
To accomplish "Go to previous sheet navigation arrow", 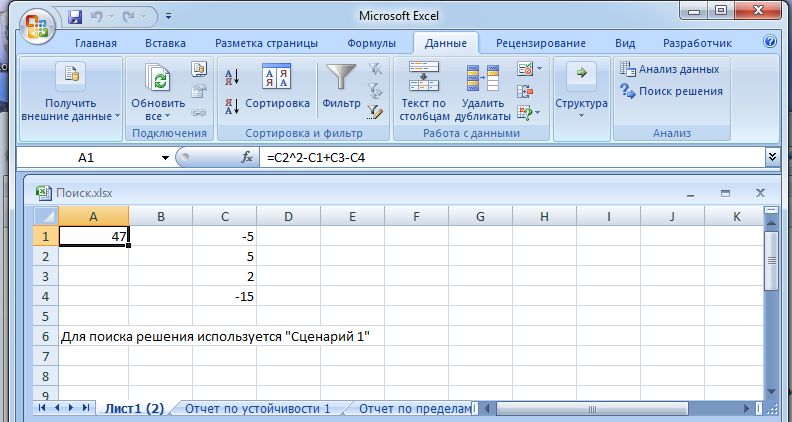I will coord(57,407).
